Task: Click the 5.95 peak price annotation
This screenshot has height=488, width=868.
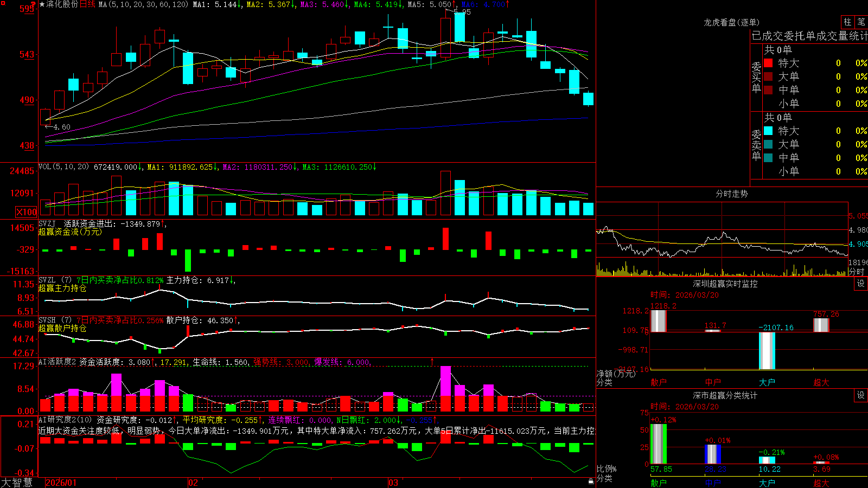Action: [462, 12]
